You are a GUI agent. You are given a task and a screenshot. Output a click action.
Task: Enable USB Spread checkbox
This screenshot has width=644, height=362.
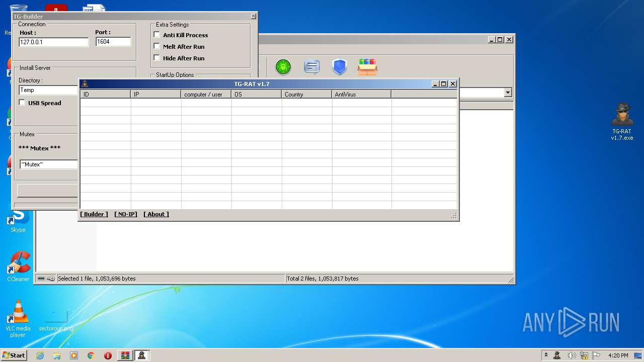[x=22, y=103]
